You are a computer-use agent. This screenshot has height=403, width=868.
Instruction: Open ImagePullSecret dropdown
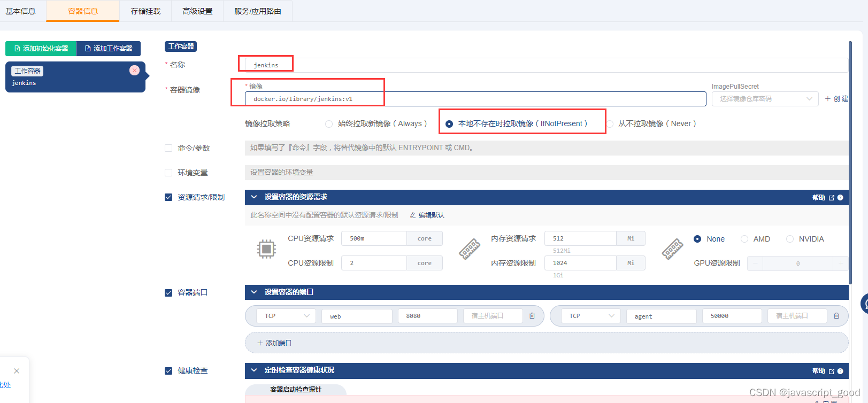pyautogui.click(x=765, y=99)
